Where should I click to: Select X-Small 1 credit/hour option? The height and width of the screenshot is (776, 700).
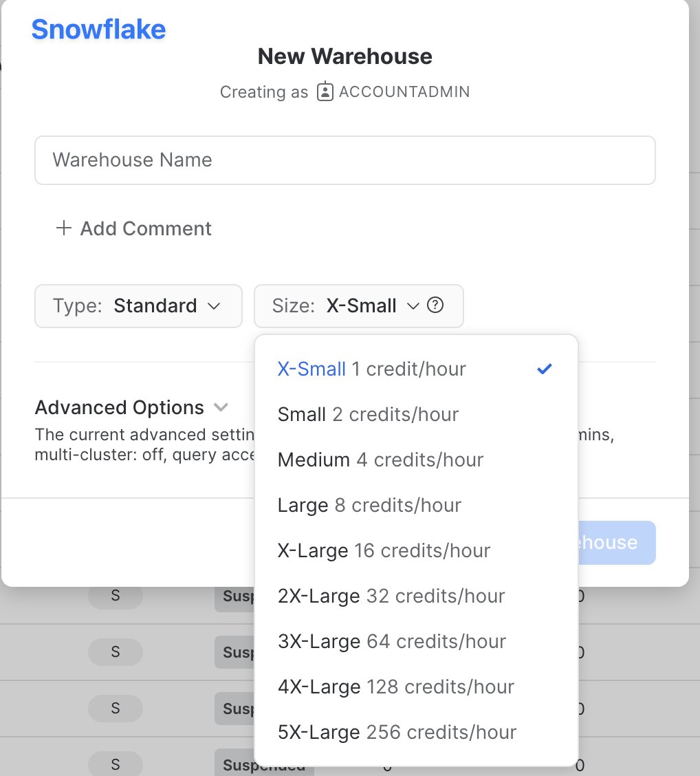tap(416, 369)
